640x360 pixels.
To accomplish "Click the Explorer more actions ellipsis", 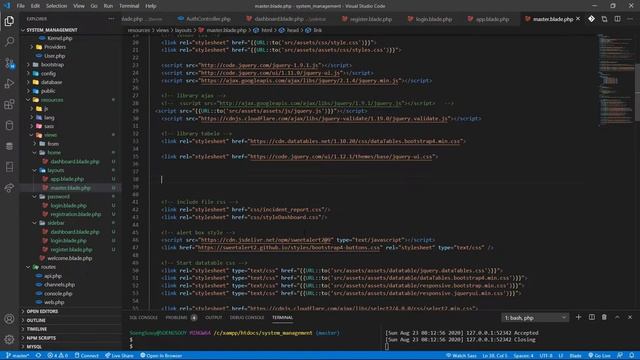I will (111, 19).
